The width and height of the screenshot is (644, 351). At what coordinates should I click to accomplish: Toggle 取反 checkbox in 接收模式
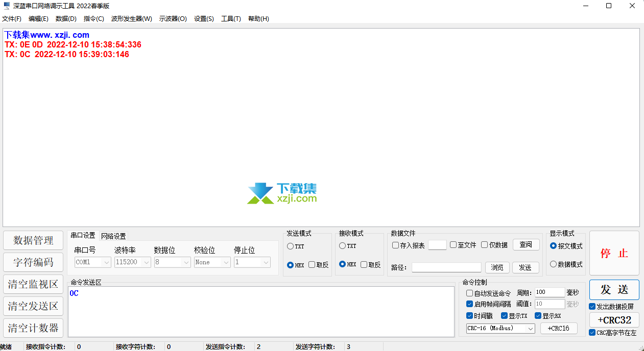click(x=371, y=264)
